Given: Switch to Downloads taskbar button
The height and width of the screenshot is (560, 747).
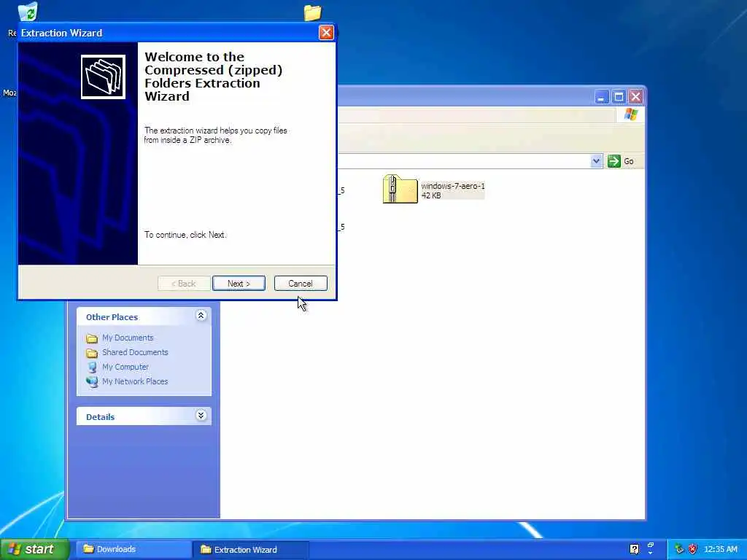Looking at the screenshot, I should pos(133,549).
